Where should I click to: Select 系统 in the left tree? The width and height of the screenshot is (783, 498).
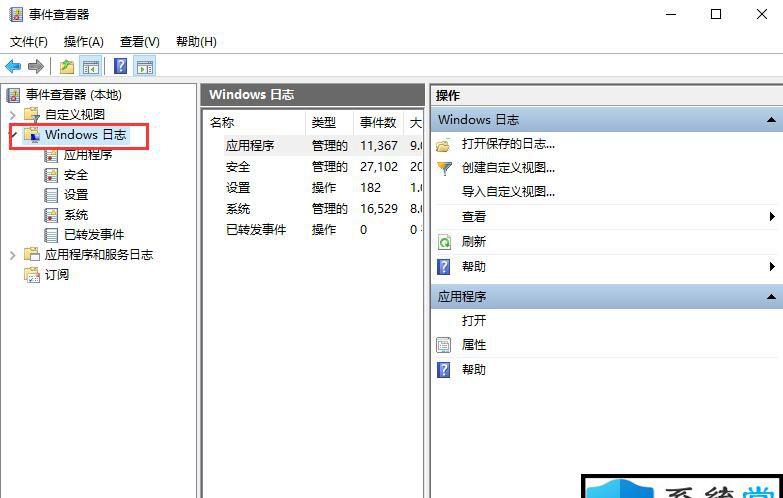(x=76, y=215)
